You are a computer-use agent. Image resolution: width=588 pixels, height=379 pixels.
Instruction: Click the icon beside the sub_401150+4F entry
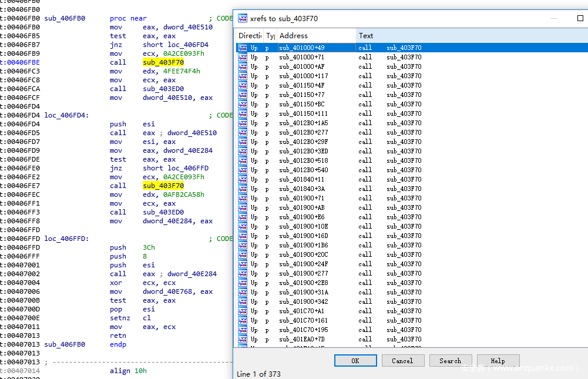pyautogui.click(x=242, y=85)
